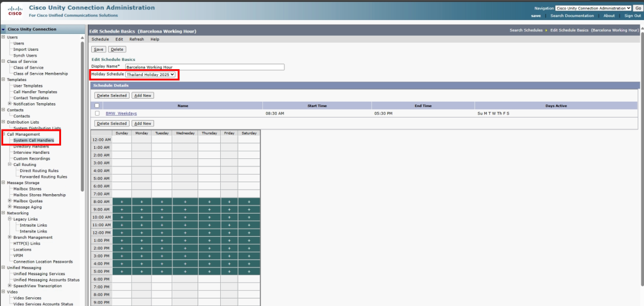The image size is (644, 306).
Task: Open the Holiday Schedule dropdown
Action: [x=150, y=75]
